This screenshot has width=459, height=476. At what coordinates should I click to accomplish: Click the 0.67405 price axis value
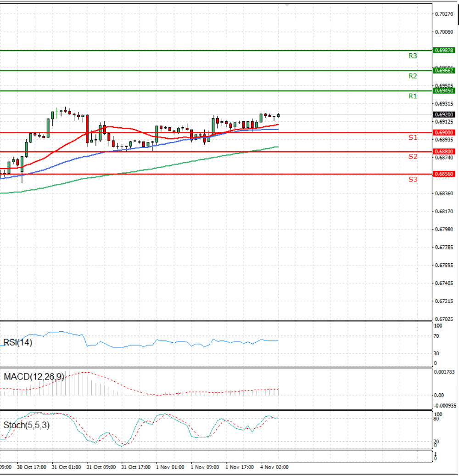point(444,283)
